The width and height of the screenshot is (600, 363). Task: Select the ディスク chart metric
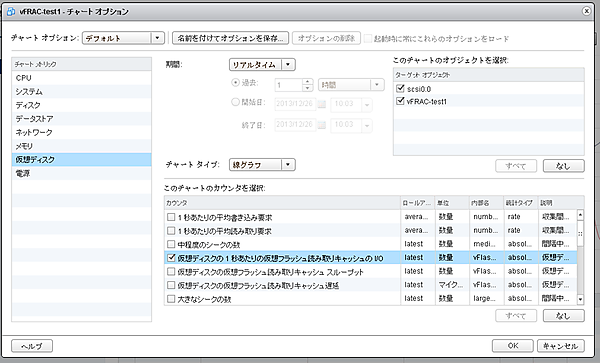pos(82,105)
